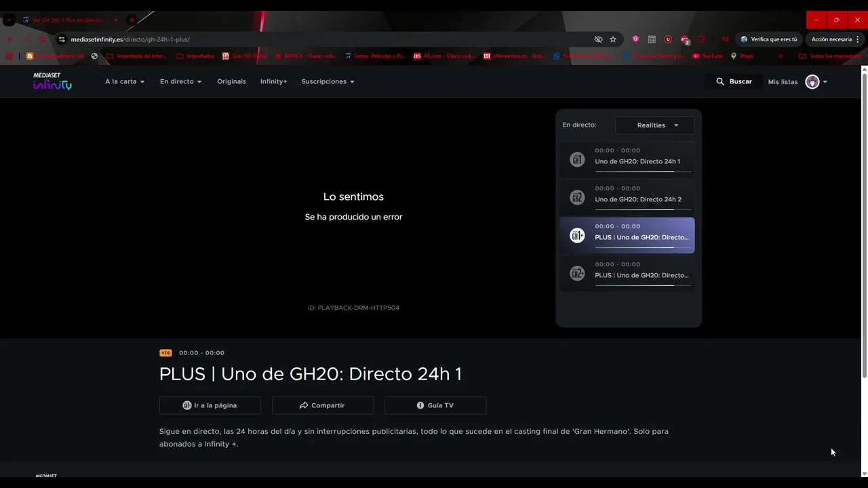Expand the Suscripciones menu
Image resolution: width=868 pixels, height=488 pixels.
328,81
